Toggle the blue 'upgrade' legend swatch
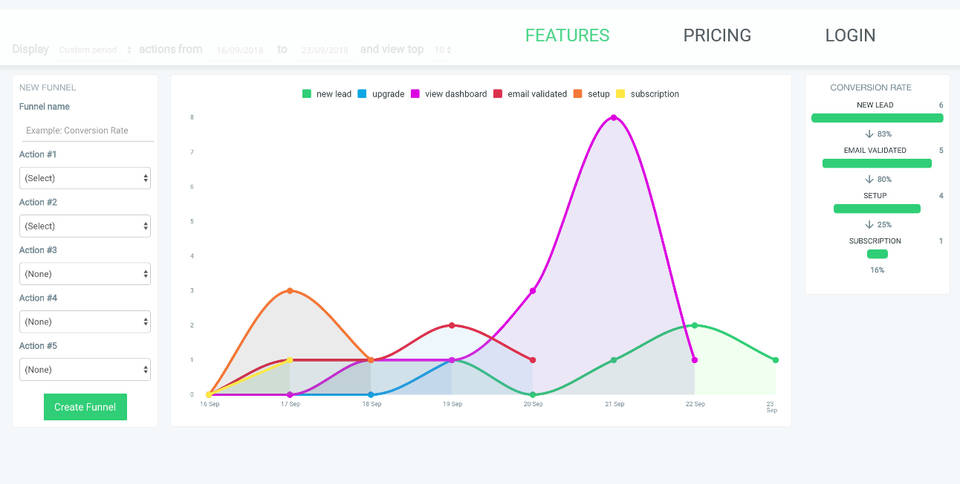Viewport: 960px width, 484px height. [362, 94]
